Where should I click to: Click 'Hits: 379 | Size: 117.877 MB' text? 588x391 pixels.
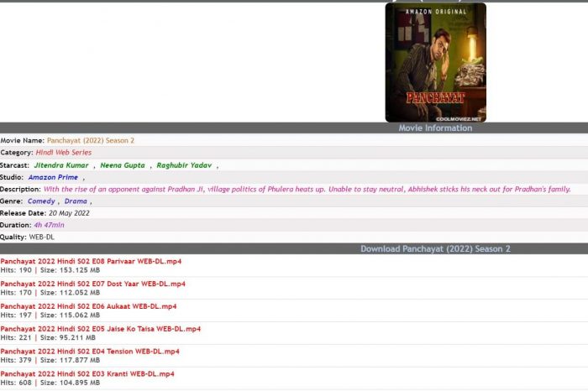click(50, 360)
